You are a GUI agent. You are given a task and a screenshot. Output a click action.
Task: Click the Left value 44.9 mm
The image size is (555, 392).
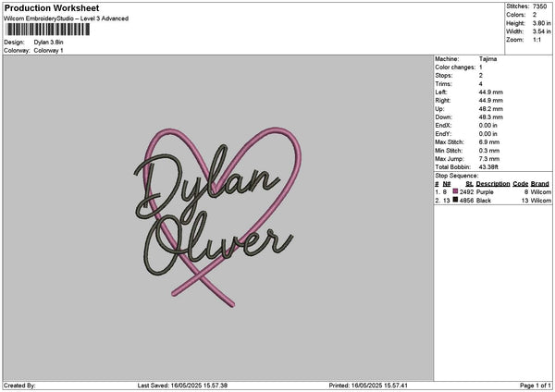490,92
